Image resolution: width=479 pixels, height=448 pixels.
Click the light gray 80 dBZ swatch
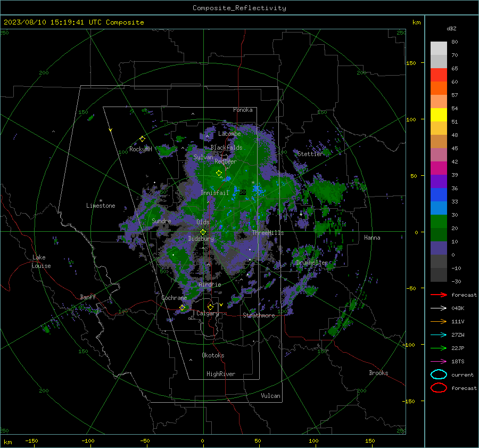(439, 48)
